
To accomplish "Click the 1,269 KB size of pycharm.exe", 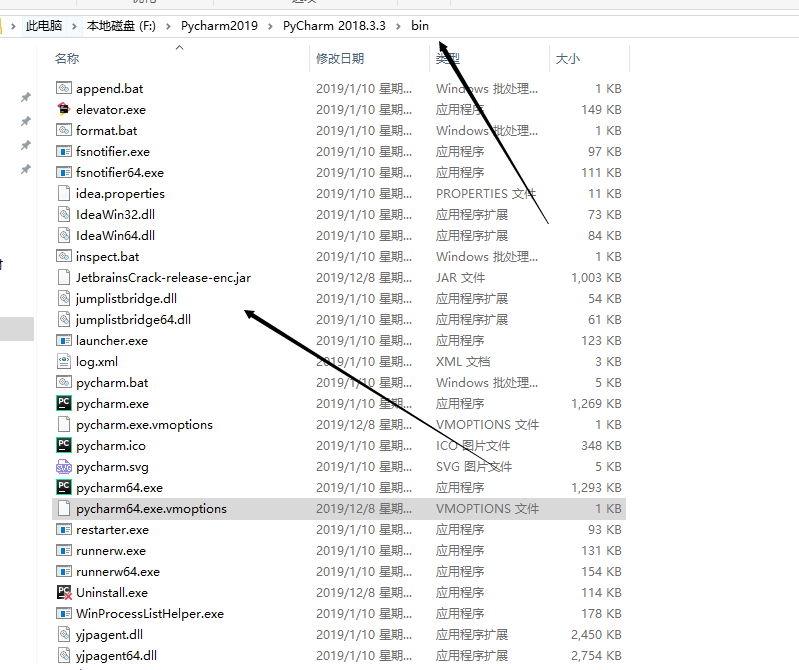I will pyautogui.click(x=596, y=404).
